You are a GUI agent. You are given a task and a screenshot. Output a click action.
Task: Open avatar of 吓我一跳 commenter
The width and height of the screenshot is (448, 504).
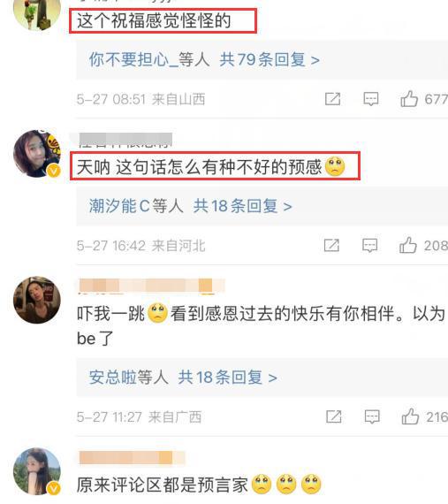click(x=37, y=300)
